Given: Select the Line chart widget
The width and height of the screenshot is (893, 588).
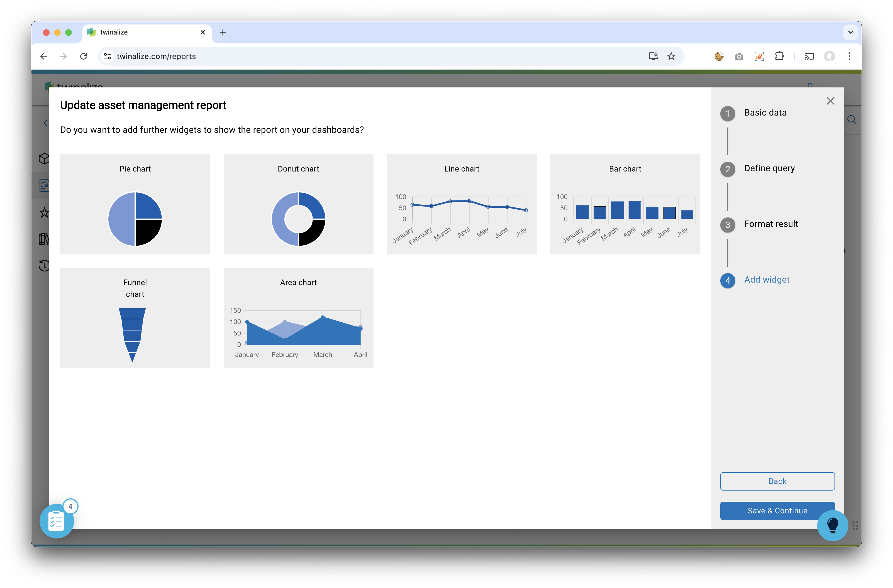Looking at the screenshot, I should point(462,204).
